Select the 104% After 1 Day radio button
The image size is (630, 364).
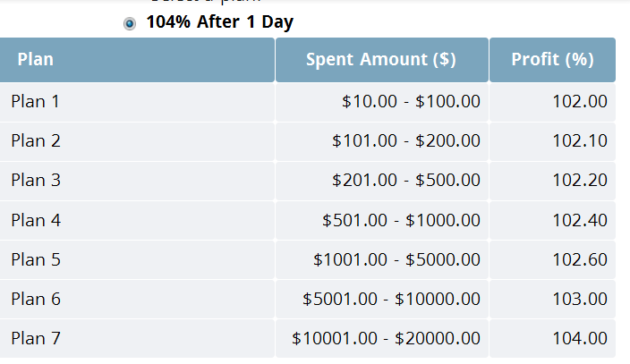[x=130, y=23]
